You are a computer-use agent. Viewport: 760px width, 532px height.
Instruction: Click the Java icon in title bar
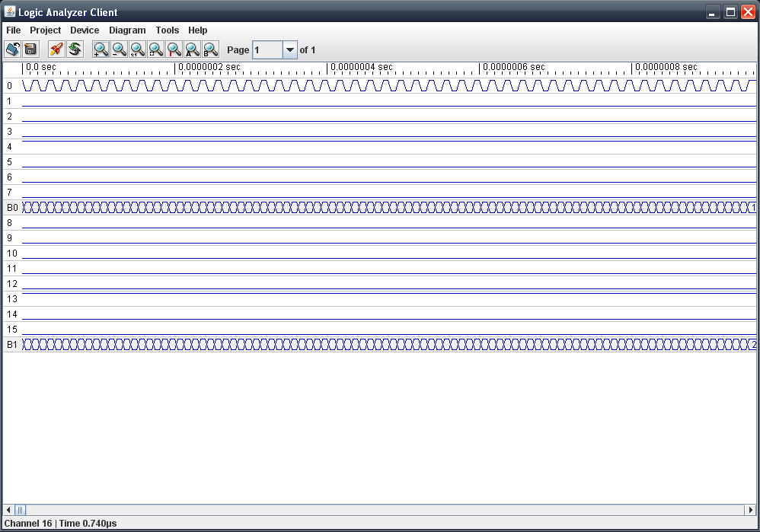coord(10,11)
